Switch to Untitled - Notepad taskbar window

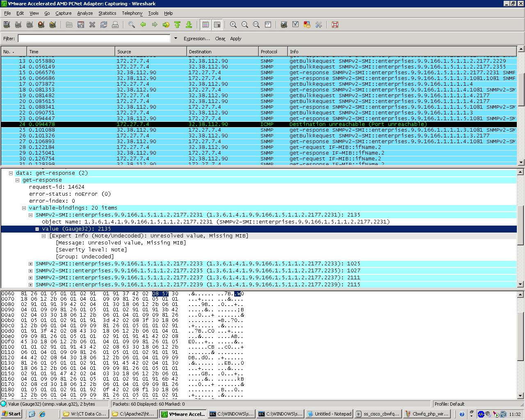pos(329,414)
